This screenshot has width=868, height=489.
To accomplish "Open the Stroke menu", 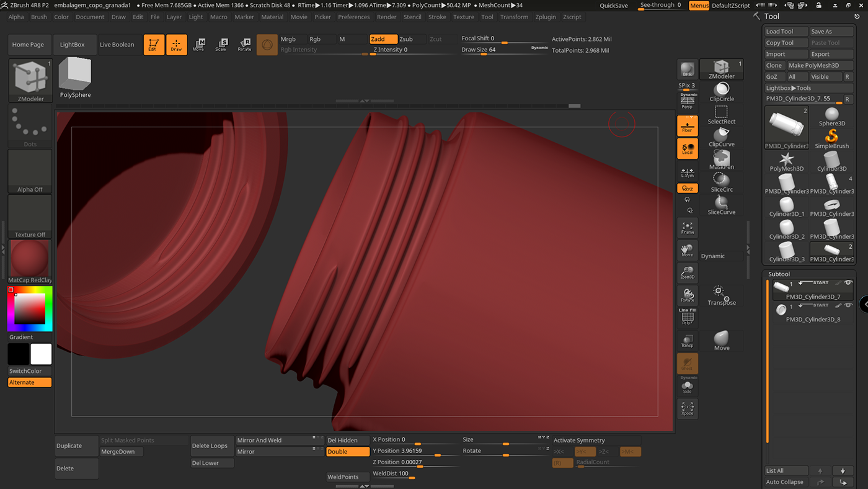I will [437, 17].
